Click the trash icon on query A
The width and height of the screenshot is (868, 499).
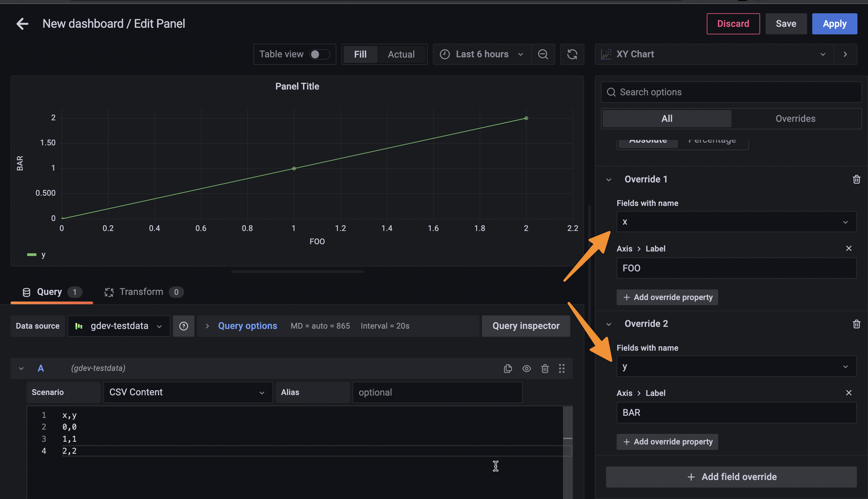(x=545, y=368)
